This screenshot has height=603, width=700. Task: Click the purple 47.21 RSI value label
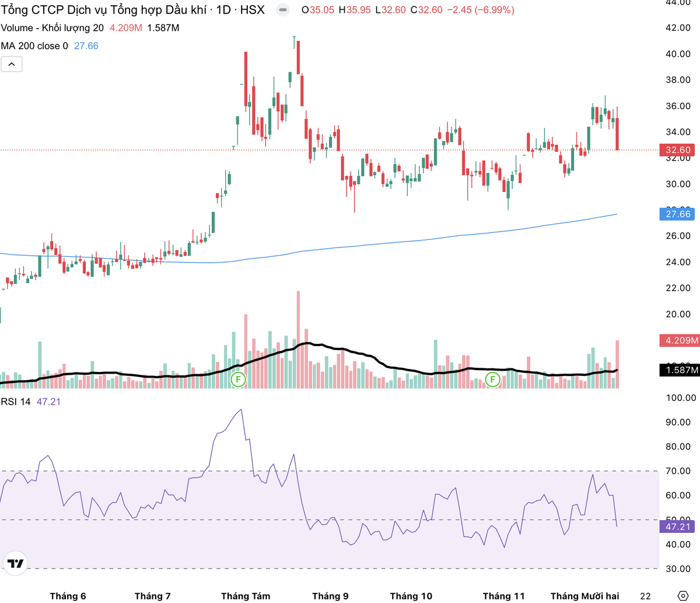(x=678, y=527)
